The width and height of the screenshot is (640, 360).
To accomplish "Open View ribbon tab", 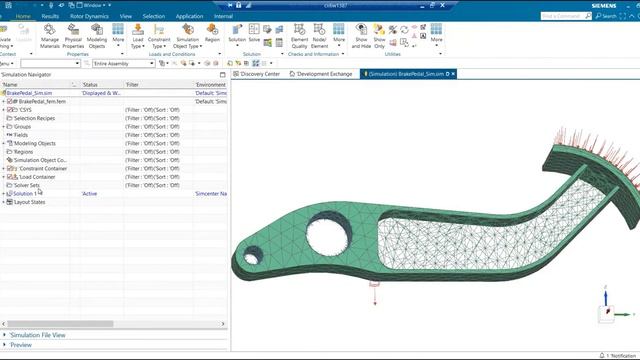I will point(126,16).
